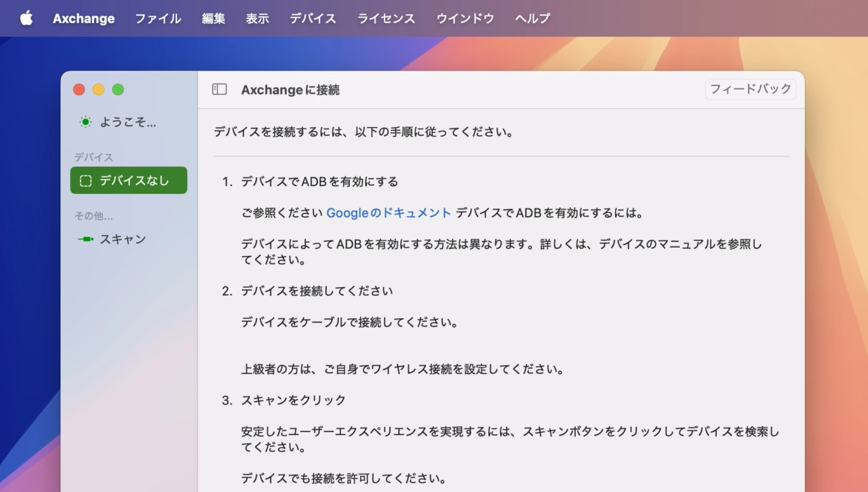Viewport: 868px width, 492px height.
Task: Open the デバイス menu in menu bar
Action: (x=313, y=18)
